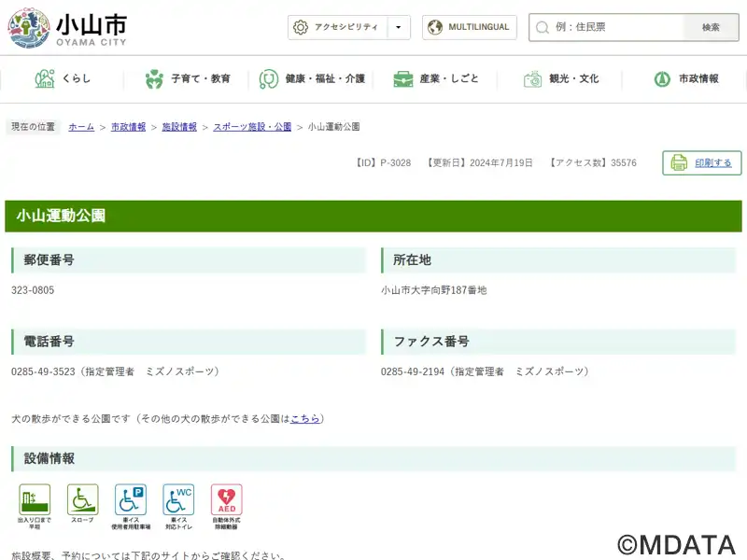This screenshot has height=560, width=747.
Task: Click the 検索 search button
Action: pos(711,27)
